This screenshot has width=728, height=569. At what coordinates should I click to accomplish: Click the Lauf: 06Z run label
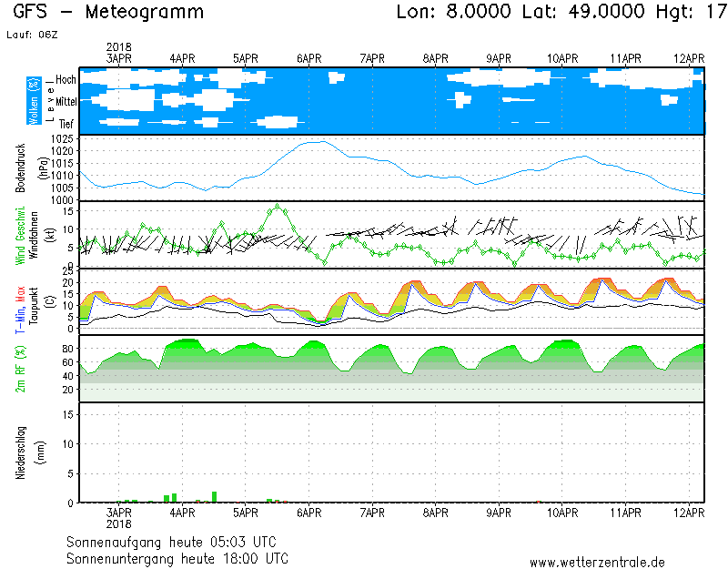[x=31, y=35]
